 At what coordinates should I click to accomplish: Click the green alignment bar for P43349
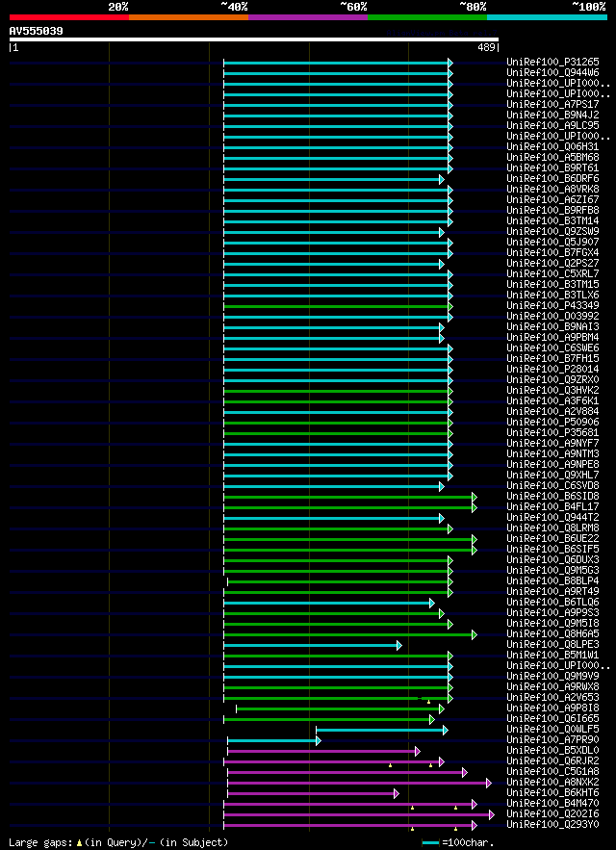coord(338,306)
